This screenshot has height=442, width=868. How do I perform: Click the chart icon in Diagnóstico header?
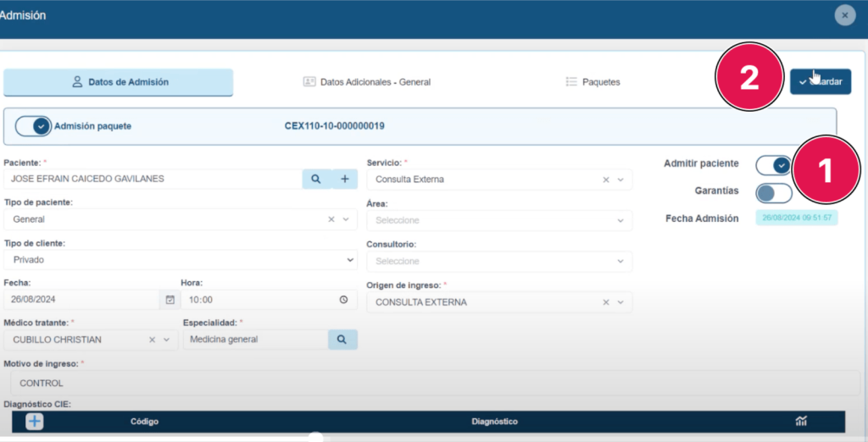(x=801, y=421)
